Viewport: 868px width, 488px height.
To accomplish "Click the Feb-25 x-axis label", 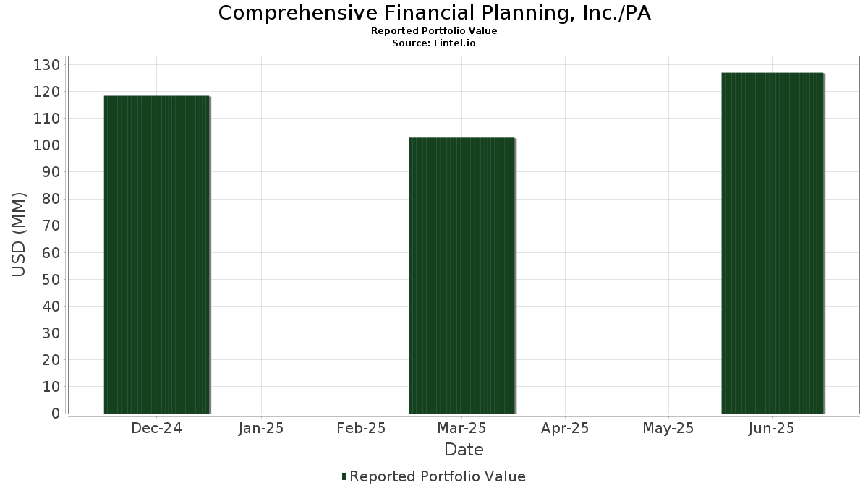I will (361, 428).
